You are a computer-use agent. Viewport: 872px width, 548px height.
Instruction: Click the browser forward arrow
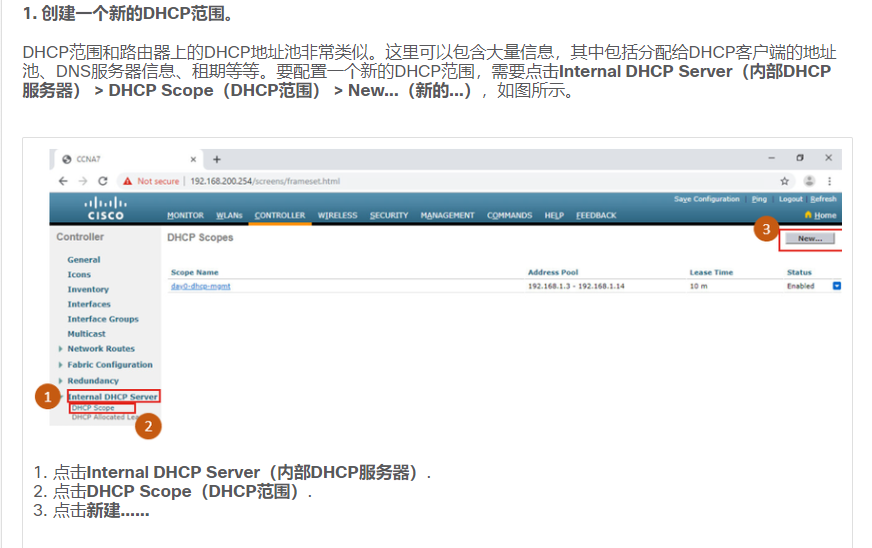(x=83, y=181)
